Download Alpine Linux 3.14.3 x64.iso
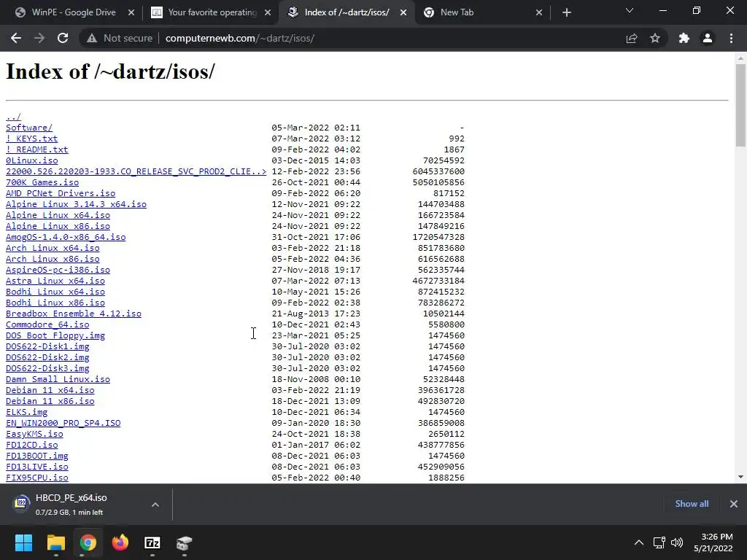The width and height of the screenshot is (747, 560). pyautogui.click(x=76, y=204)
